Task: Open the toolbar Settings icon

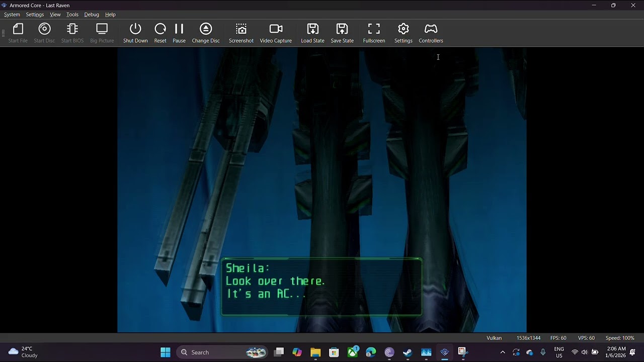Action: 404,33
